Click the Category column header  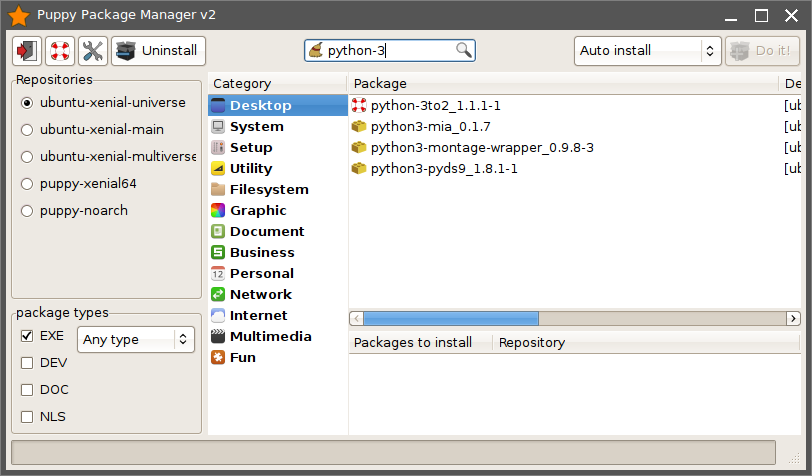(278, 83)
